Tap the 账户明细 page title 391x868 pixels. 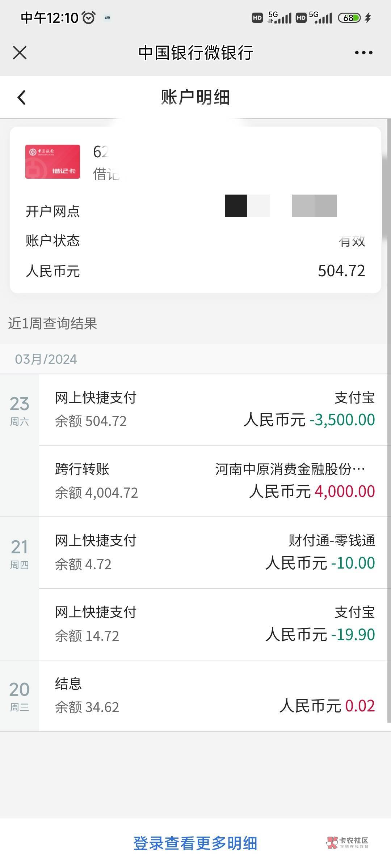pos(195,97)
